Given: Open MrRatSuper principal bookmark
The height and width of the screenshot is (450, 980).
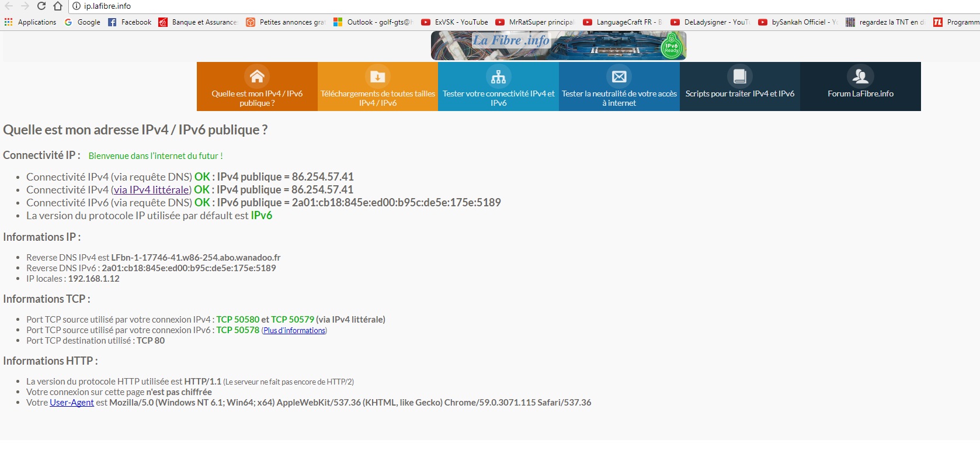Looking at the screenshot, I should [x=535, y=22].
